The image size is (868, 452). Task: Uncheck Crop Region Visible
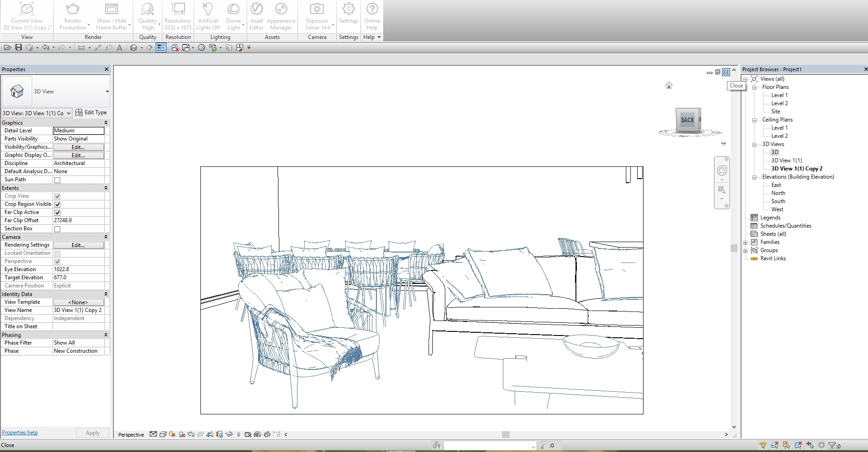pos(57,204)
